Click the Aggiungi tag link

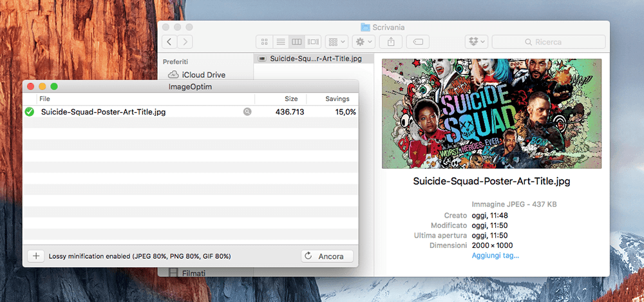(495, 256)
